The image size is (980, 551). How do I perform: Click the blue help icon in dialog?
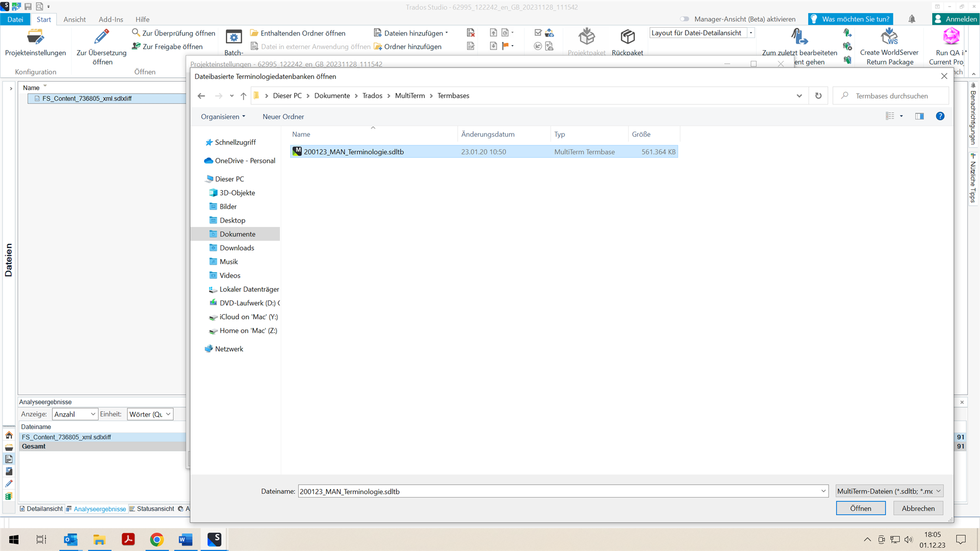pos(940,116)
